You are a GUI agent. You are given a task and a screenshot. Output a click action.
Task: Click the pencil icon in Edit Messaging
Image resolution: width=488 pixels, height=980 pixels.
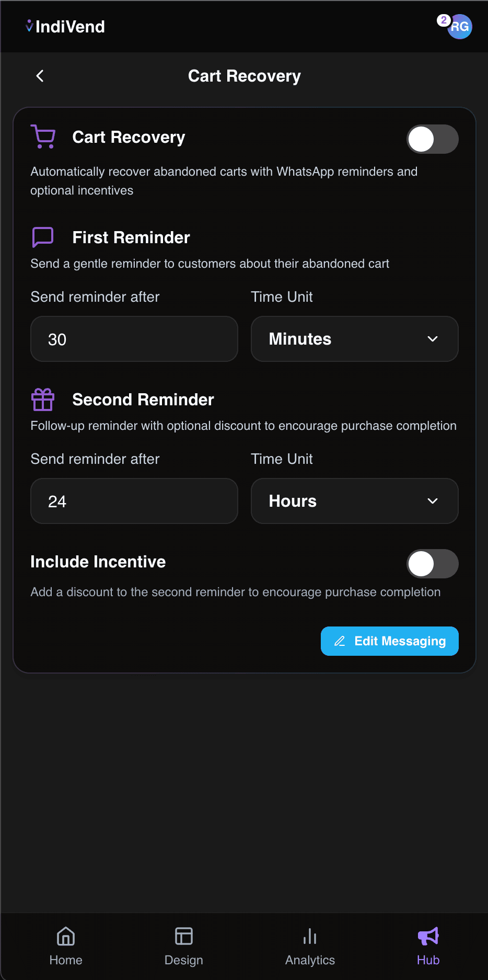[340, 641]
